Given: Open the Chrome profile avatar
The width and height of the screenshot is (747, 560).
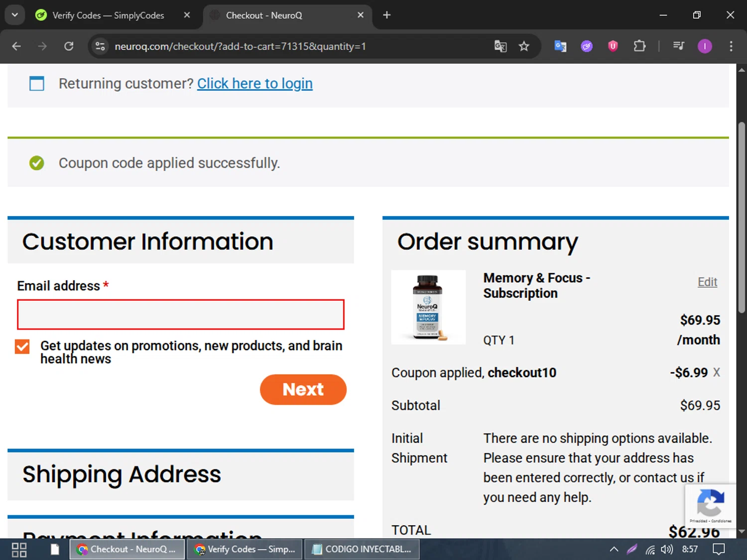Looking at the screenshot, I should (x=705, y=46).
